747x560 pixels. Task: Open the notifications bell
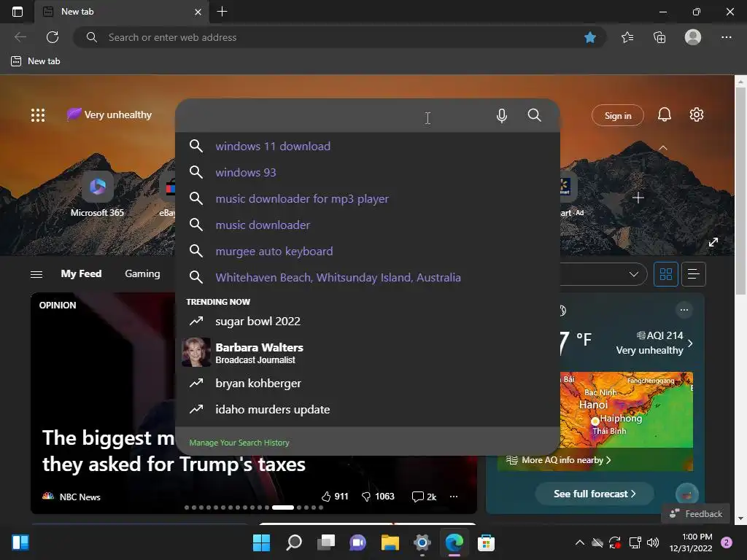[664, 114]
